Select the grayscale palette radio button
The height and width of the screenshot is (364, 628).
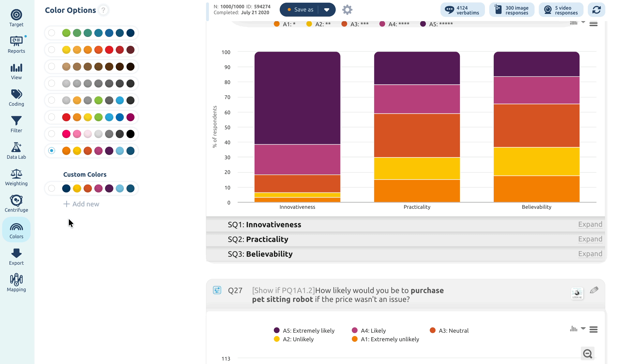click(52, 84)
